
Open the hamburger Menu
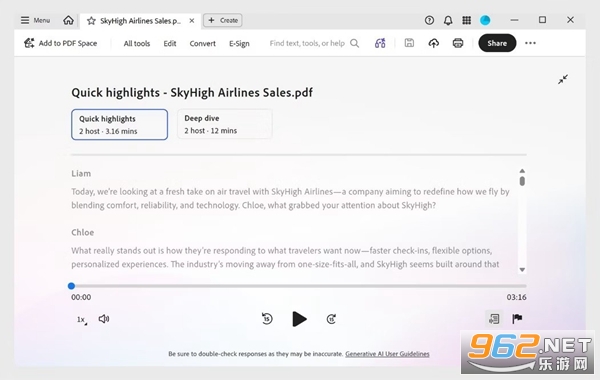[35, 20]
